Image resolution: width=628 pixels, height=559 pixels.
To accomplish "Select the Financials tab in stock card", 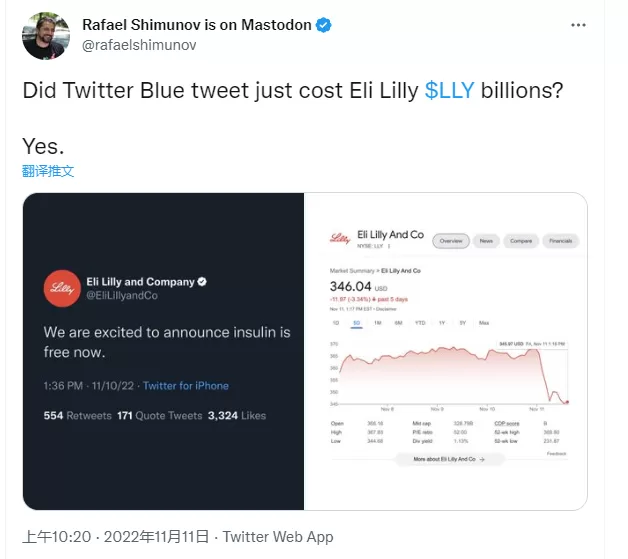I will tap(561, 241).
